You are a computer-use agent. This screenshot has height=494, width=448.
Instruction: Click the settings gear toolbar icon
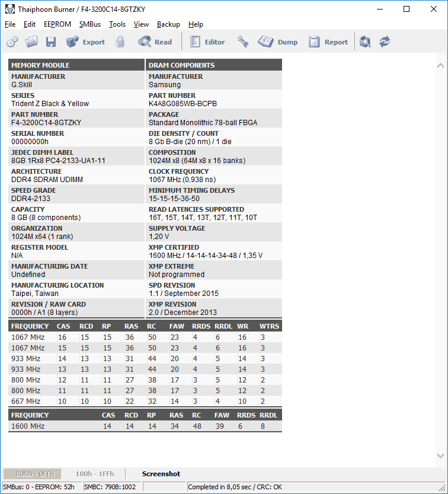click(x=12, y=42)
